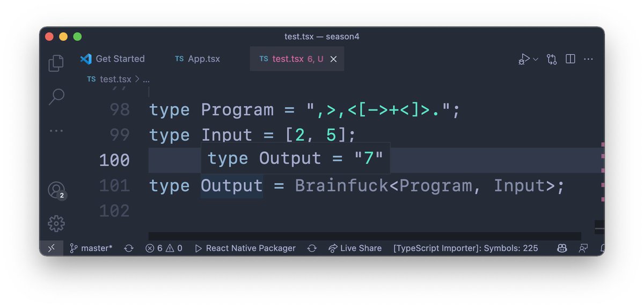Expand the dropdown arrow beside Run and Debug
Image resolution: width=644 pixels, height=308 pixels.
[x=536, y=59]
